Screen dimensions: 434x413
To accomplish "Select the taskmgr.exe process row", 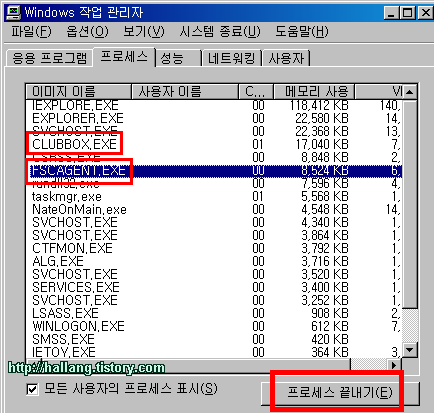I will (214, 196).
